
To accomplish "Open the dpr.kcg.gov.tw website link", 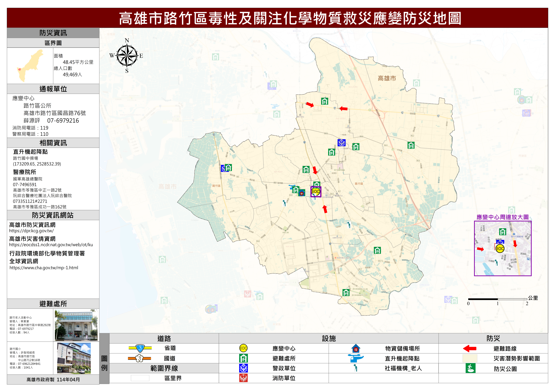I will coord(31,231).
